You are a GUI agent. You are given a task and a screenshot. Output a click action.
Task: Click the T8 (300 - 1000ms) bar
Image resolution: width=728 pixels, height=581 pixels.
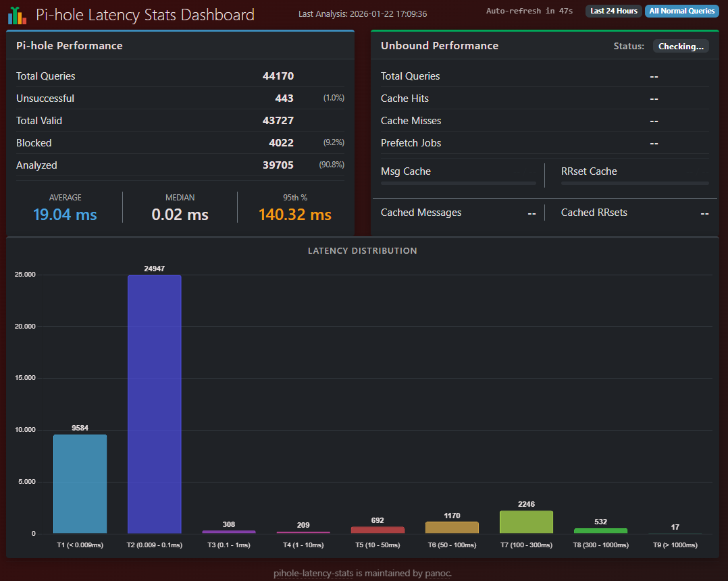(x=600, y=530)
